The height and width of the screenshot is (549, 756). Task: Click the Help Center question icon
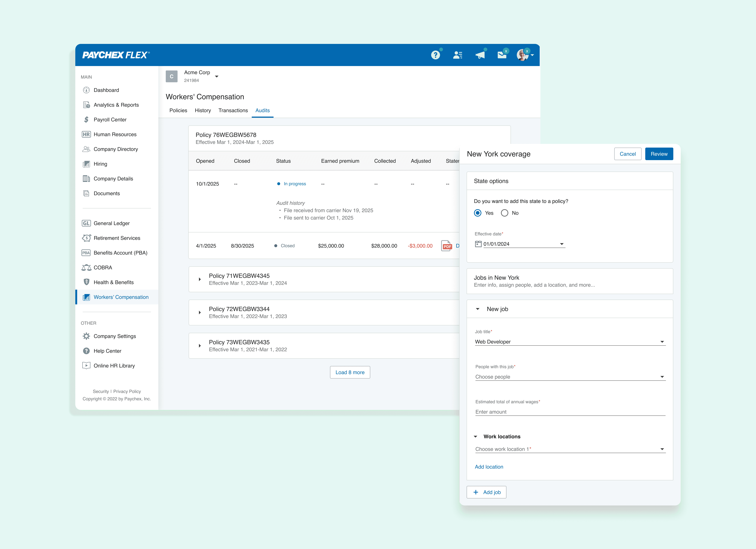click(x=86, y=351)
